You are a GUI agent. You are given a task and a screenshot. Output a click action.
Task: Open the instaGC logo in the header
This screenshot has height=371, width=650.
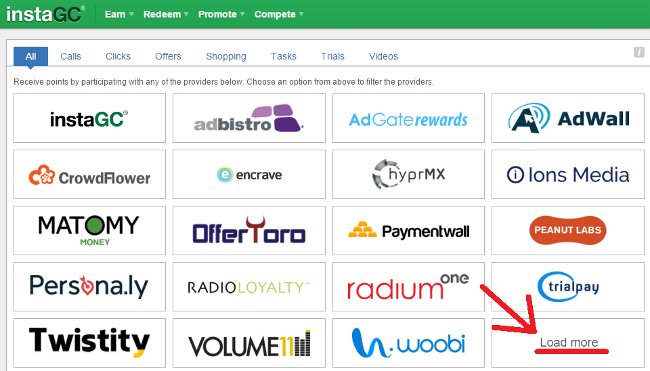(x=46, y=14)
